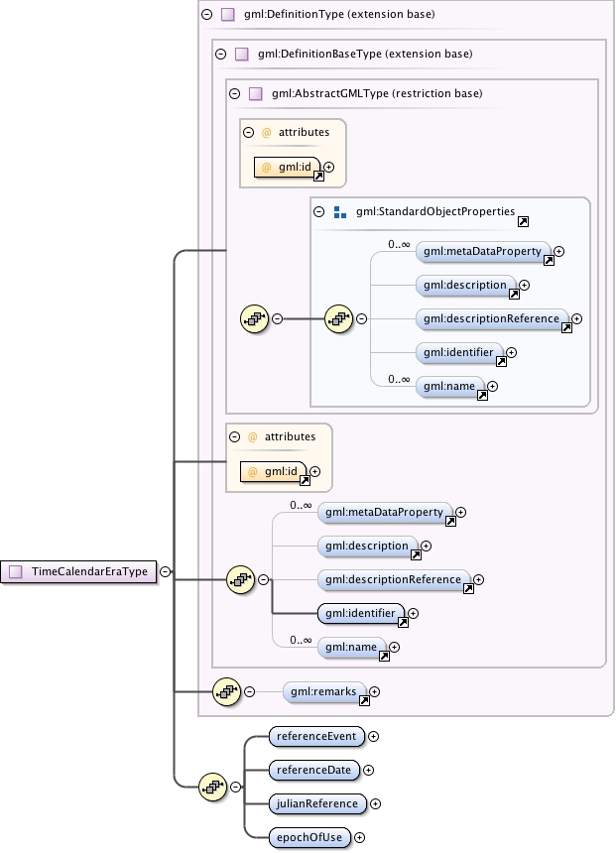Screen dimensions: 616x853
Task: Expand the referenceEvent element
Action: tap(373, 737)
